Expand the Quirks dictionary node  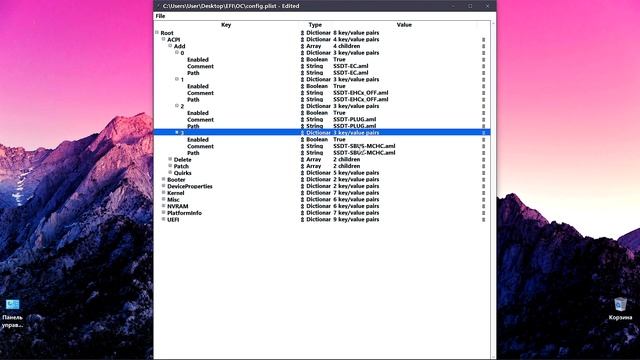170,172
